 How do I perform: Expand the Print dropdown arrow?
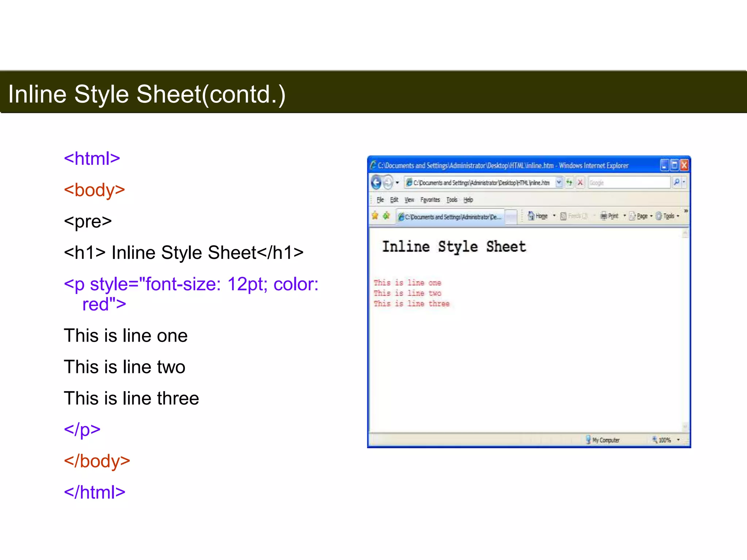pos(624,216)
